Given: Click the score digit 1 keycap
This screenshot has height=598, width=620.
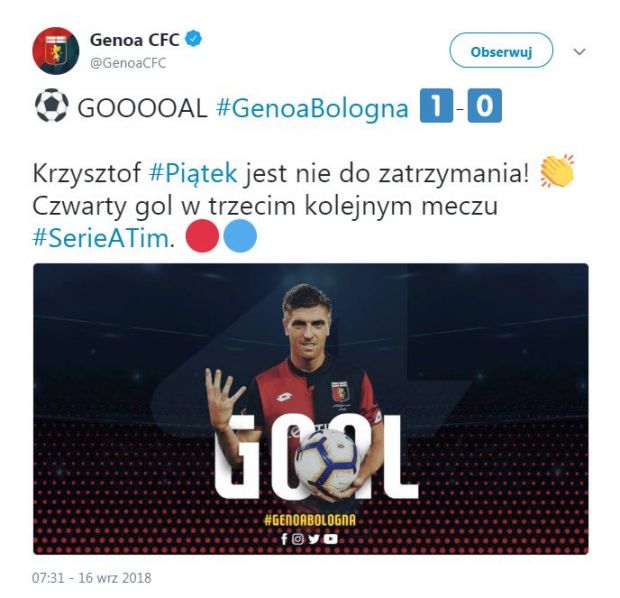Looking at the screenshot, I should point(437,106).
